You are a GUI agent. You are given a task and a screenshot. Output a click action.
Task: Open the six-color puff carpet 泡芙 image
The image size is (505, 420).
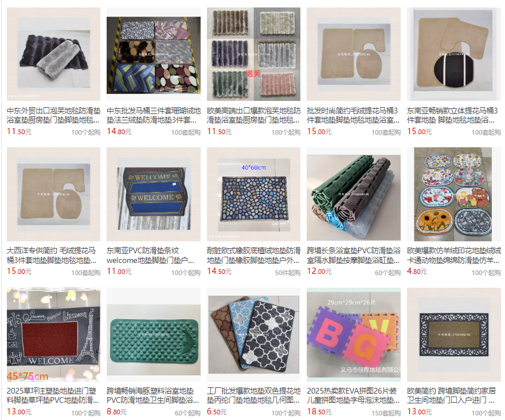coord(254,54)
